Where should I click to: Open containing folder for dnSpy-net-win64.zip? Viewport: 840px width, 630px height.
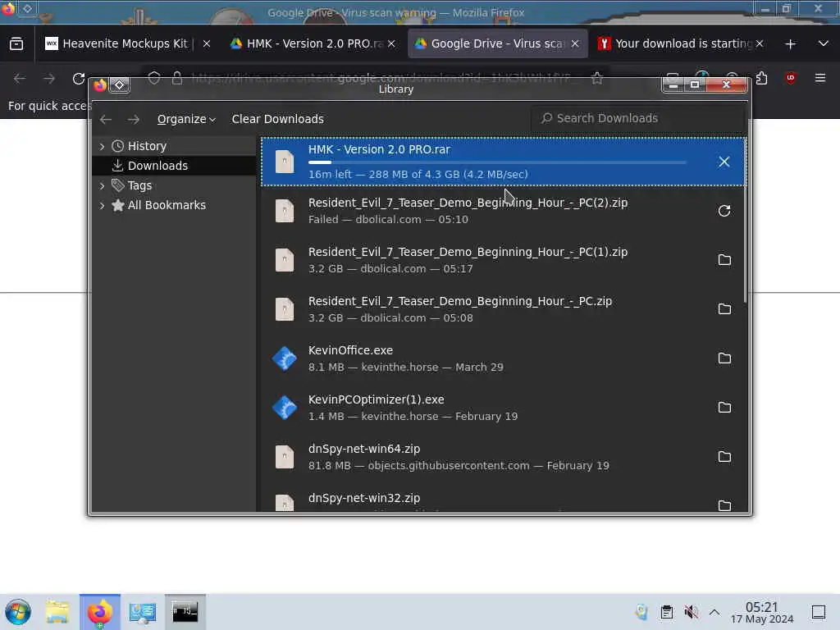tap(724, 457)
